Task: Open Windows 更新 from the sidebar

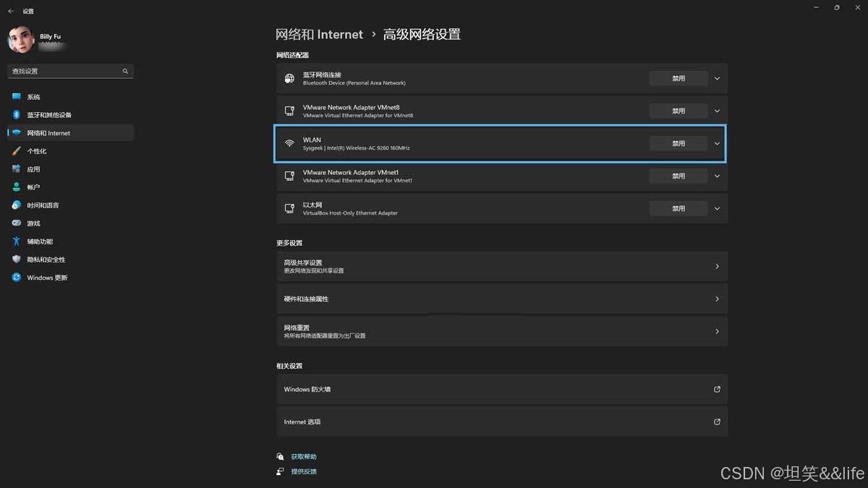Action: [x=47, y=278]
